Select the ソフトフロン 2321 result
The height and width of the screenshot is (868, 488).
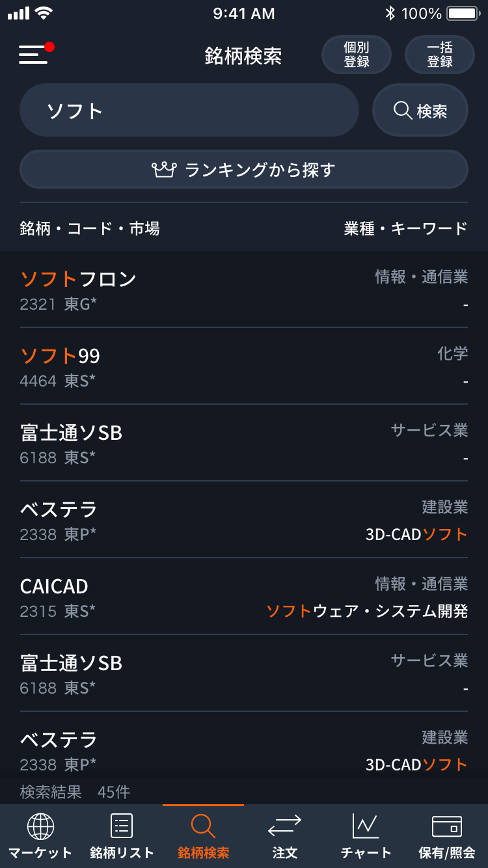(x=244, y=290)
